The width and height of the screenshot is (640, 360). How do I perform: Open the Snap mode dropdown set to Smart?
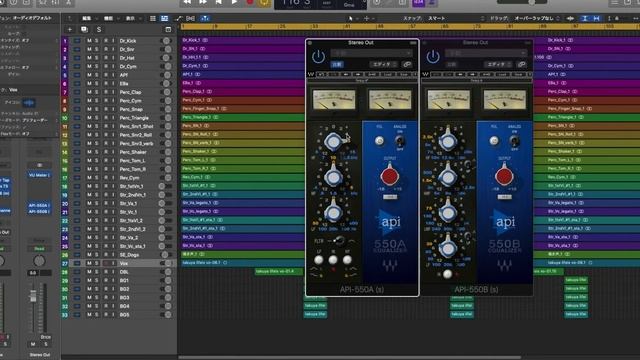(455, 18)
